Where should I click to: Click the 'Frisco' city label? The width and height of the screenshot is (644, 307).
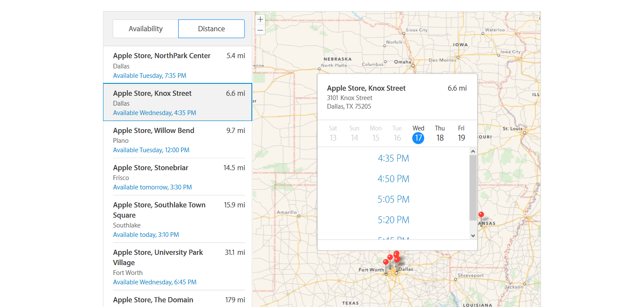point(121,178)
